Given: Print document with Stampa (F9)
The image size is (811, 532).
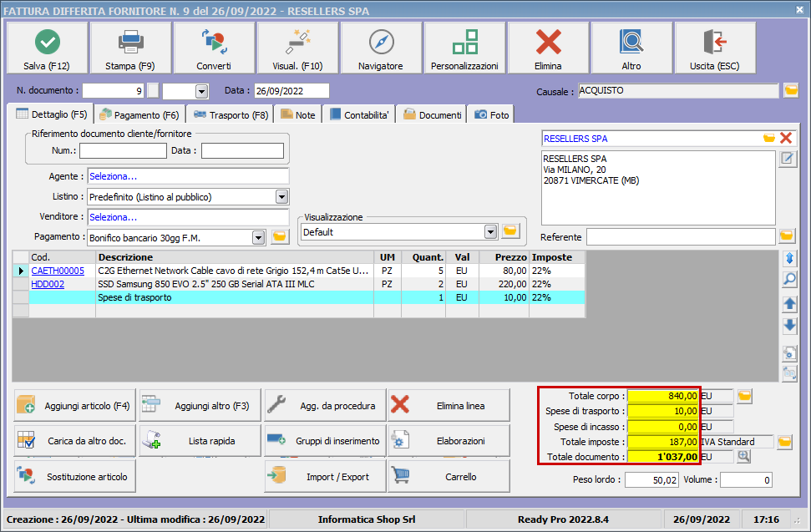Looking at the screenshot, I should click(130, 48).
